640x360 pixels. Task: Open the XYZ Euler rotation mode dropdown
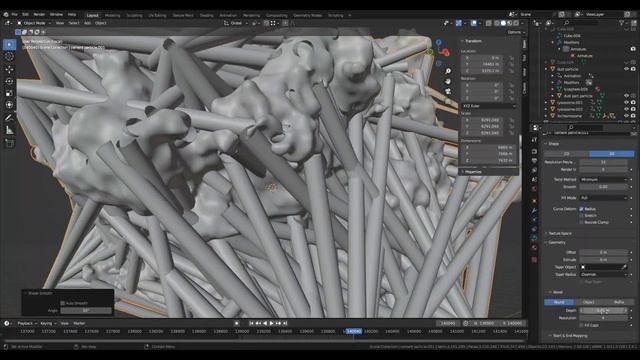(x=488, y=106)
